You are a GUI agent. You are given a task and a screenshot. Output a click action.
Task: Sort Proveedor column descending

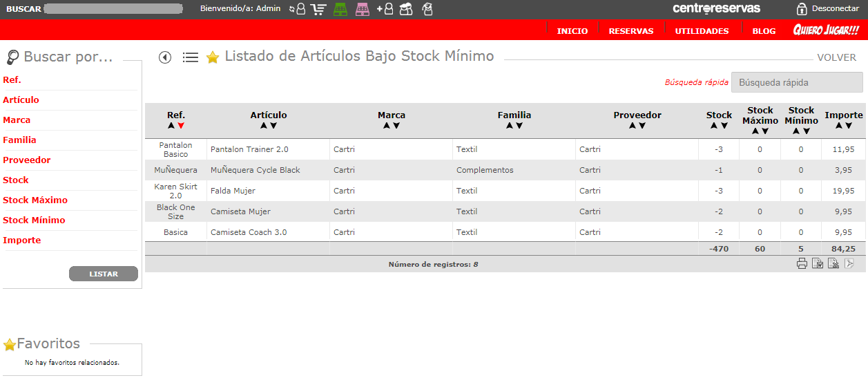(642, 126)
